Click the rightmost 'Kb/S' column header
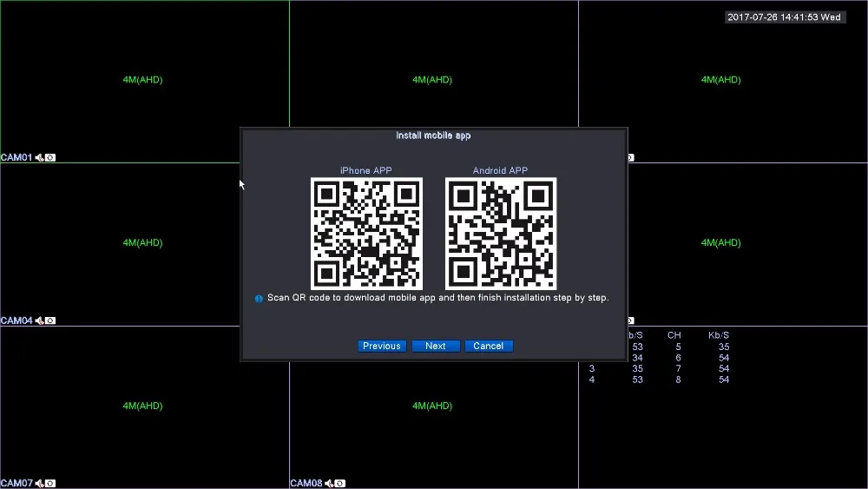This screenshot has height=489, width=868. 719,335
